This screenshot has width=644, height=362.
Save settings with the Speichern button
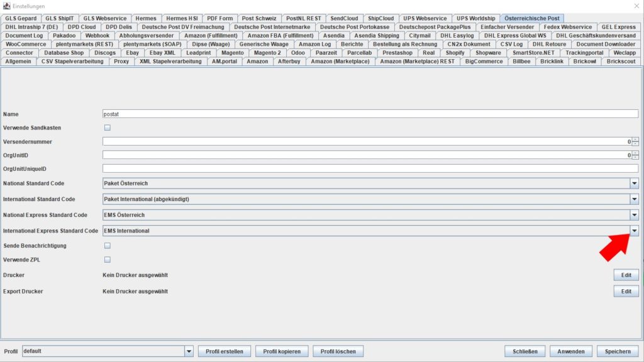click(x=618, y=351)
